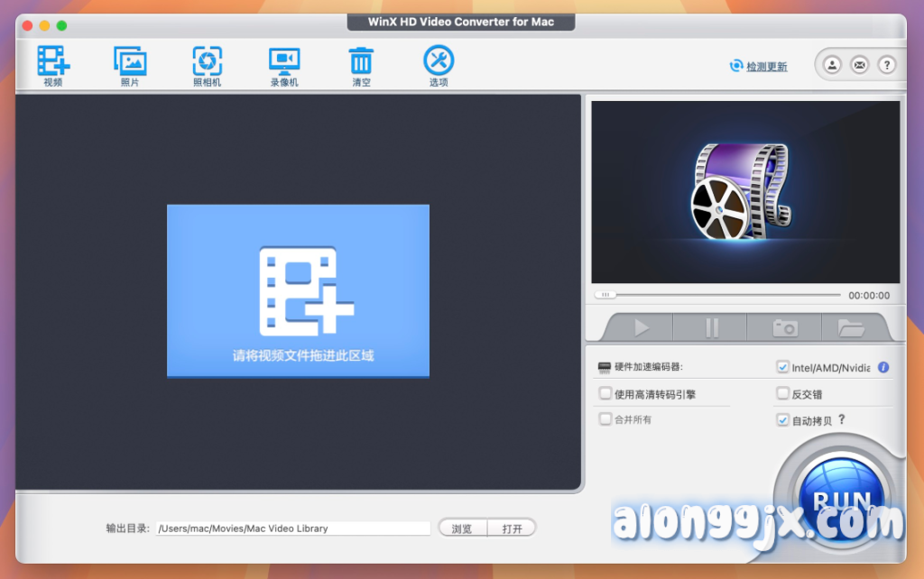Click the 清空 trash icon

click(x=361, y=61)
